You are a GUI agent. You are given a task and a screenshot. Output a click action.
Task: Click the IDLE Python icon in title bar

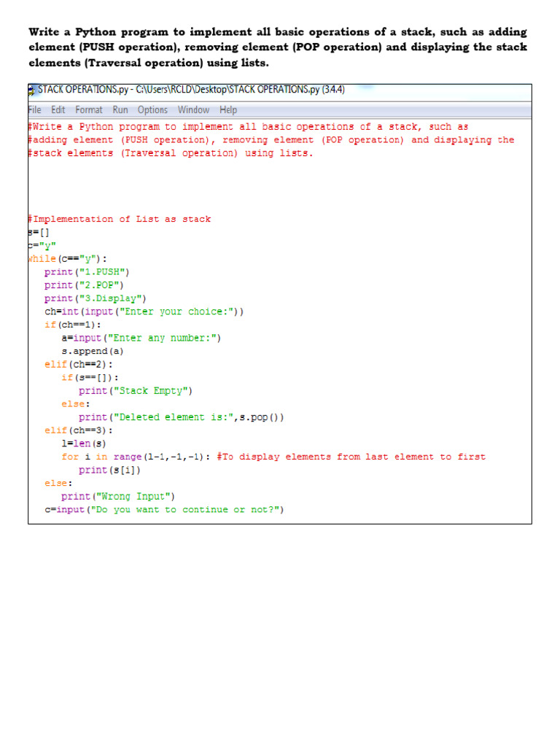coord(32,90)
